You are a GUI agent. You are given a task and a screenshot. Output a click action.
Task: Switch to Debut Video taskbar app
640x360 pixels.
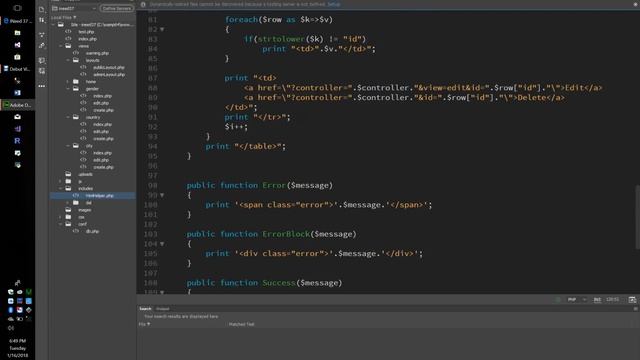pyautogui.click(x=18, y=69)
